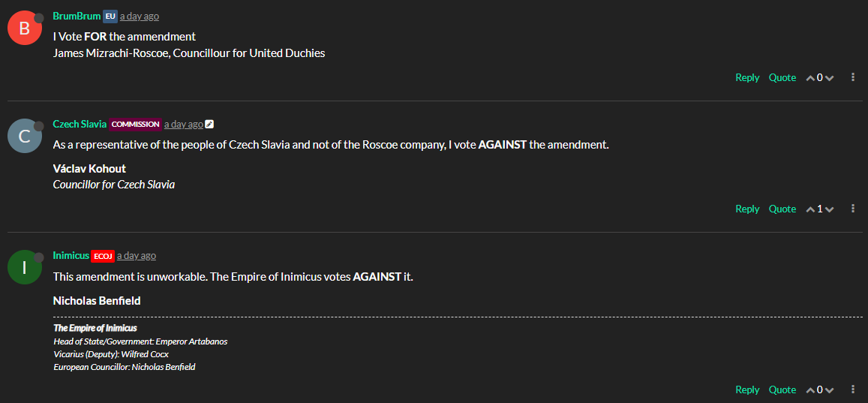Open the Inimicus avatar profile

pyautogui.click(x=24, y=267)
